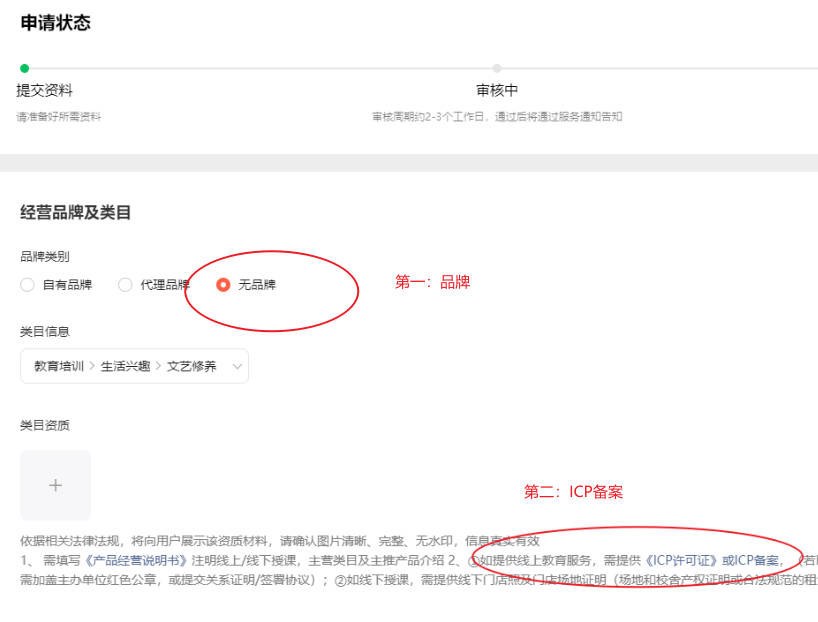The width and height of the screenshot is (818, 622).
Task: Select the 自有品牌 brand option
Action: (x=27, y=285)
